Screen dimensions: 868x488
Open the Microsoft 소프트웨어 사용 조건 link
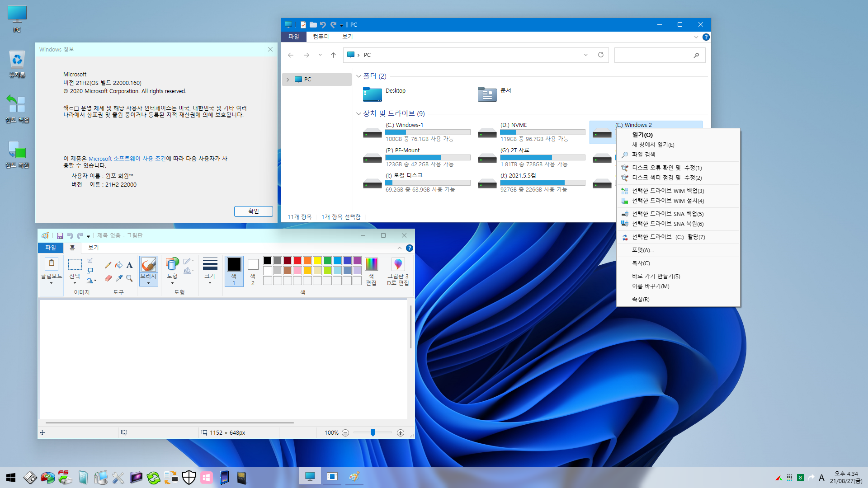[127, 159]
